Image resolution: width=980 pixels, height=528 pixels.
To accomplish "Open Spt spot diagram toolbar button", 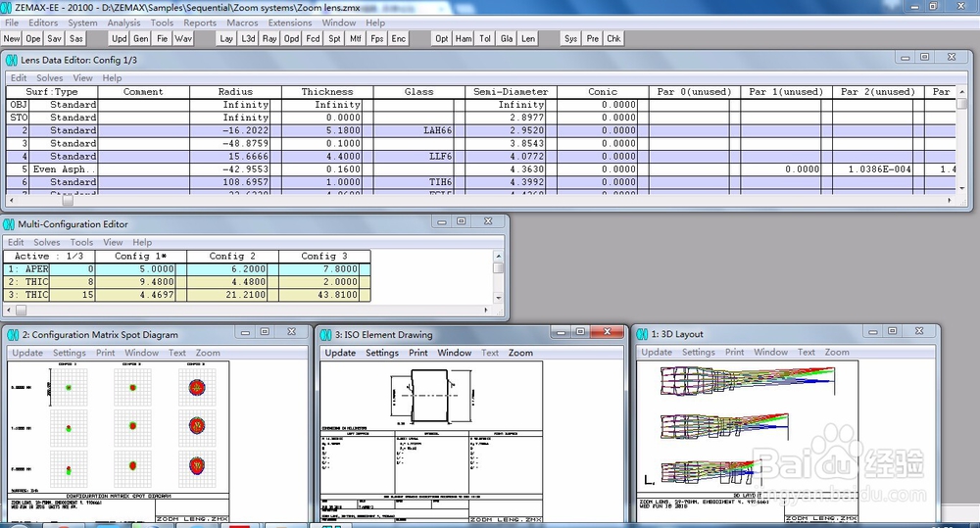I will pyautogui.click(x=334, y=39).
